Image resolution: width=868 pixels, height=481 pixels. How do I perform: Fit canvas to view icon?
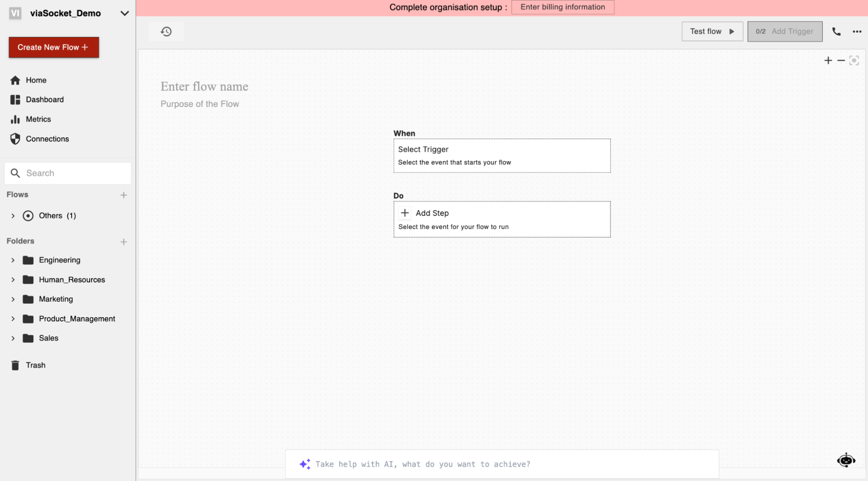(854, 60)
